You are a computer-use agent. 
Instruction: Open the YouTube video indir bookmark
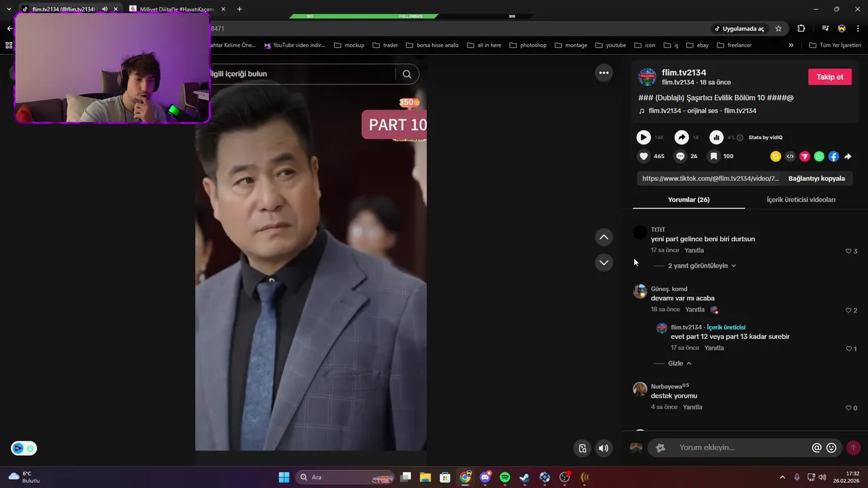coord(294,45)
